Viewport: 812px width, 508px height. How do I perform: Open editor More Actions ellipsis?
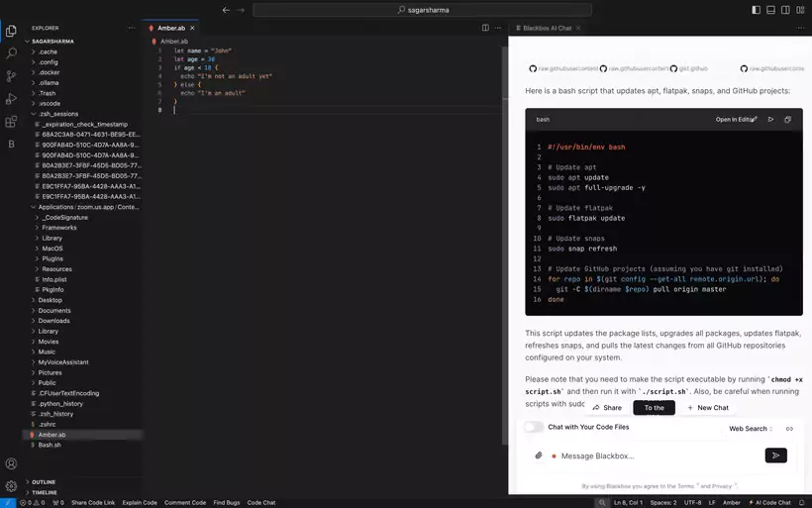(x=498, y=28)
